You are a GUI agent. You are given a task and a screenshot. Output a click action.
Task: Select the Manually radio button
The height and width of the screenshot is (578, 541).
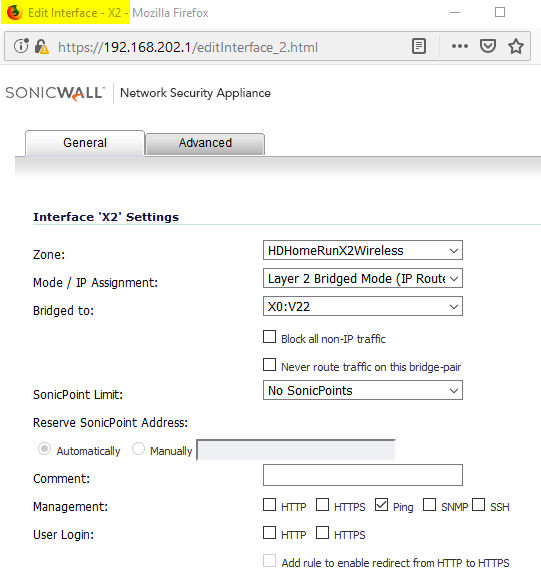(x=138, y=449)
